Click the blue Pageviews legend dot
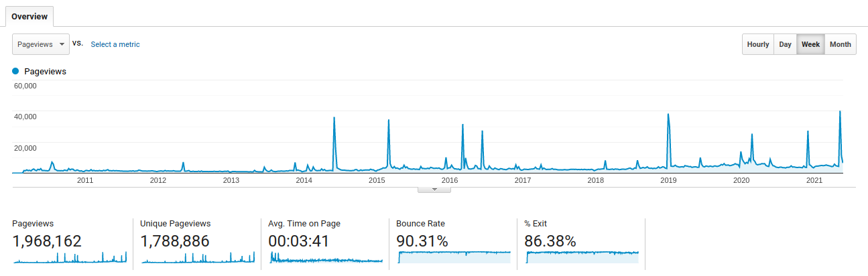 point(15,71)
